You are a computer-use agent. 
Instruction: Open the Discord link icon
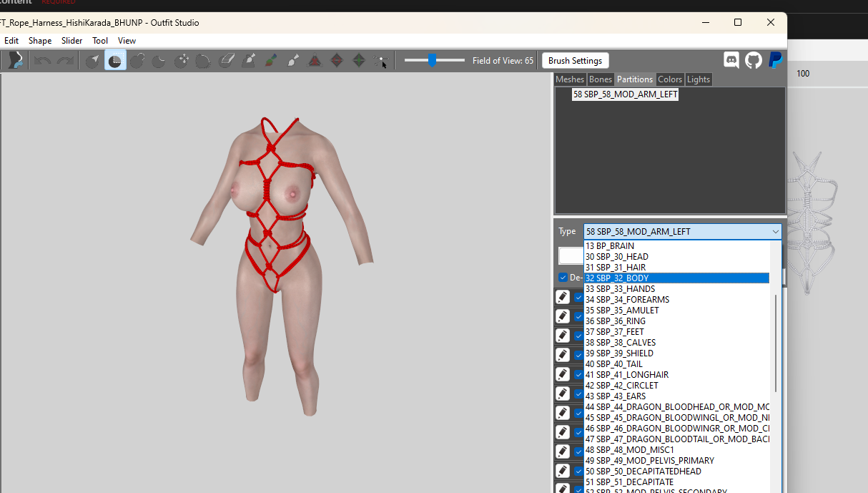tap(731, 60)
